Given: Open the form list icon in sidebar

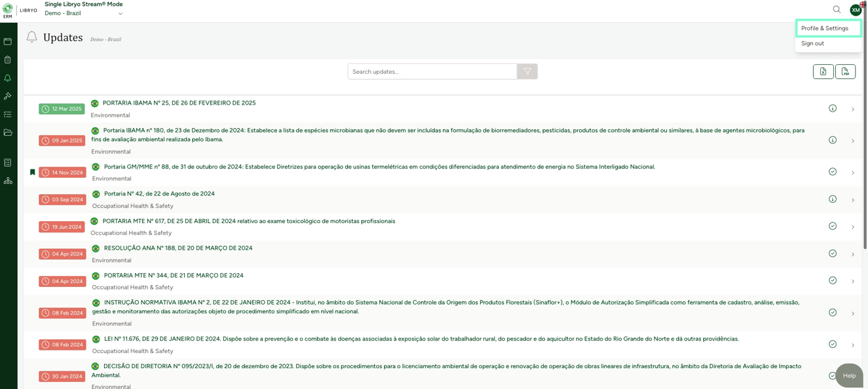Looking at the screenshot, I should coord(8,163).
